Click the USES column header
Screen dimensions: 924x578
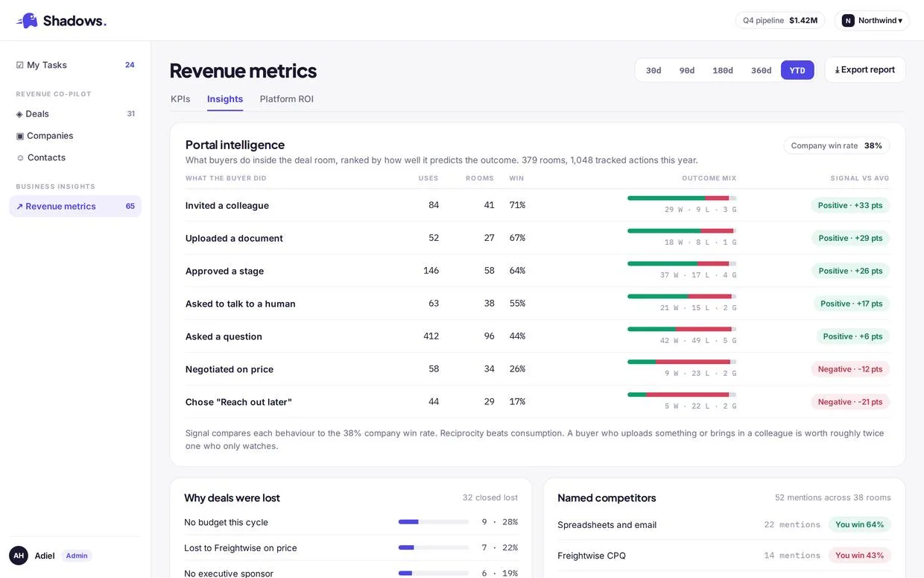point(428,178)
